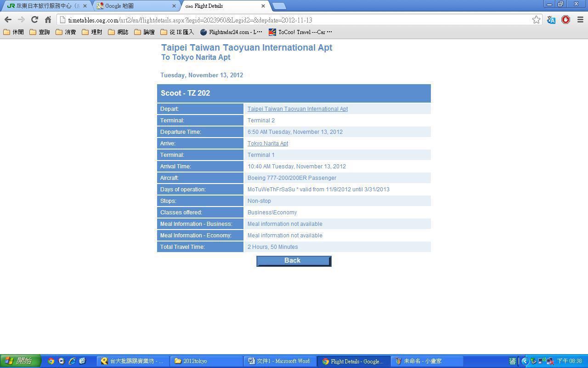Open the Flightradar24.com bookmark
588x368 pixels.
click(x=231, y=32)
